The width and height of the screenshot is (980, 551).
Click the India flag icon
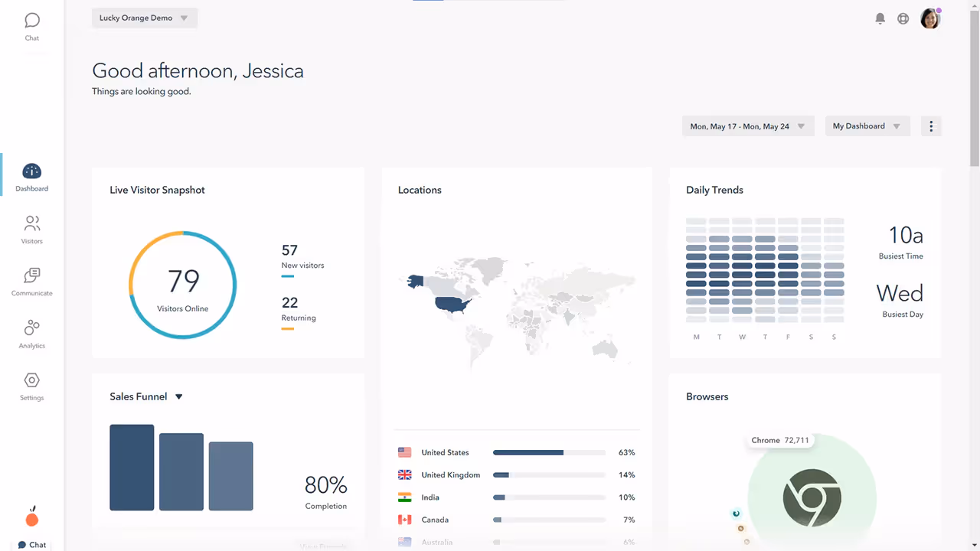click(x=405, y=497)
